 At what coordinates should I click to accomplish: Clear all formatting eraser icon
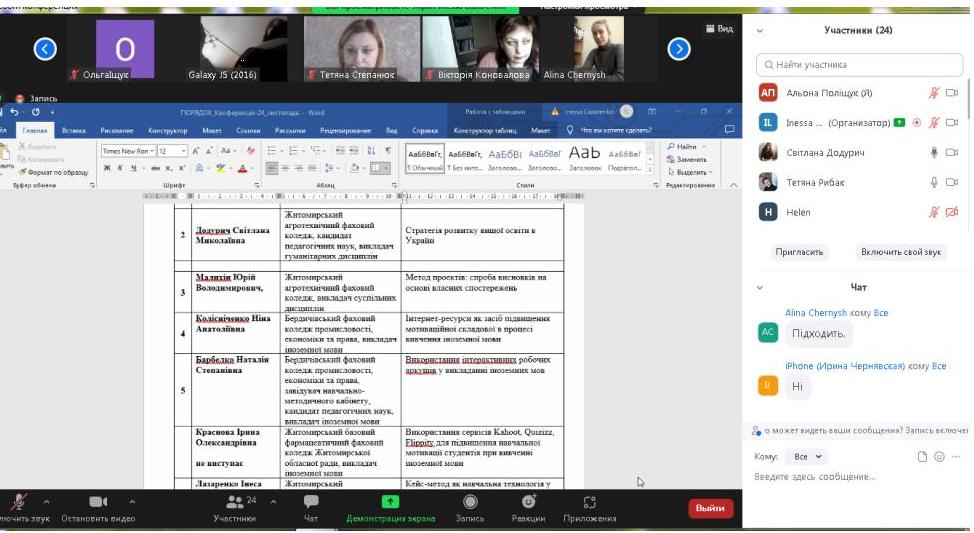pyautogui.click(x=250, y=151)
